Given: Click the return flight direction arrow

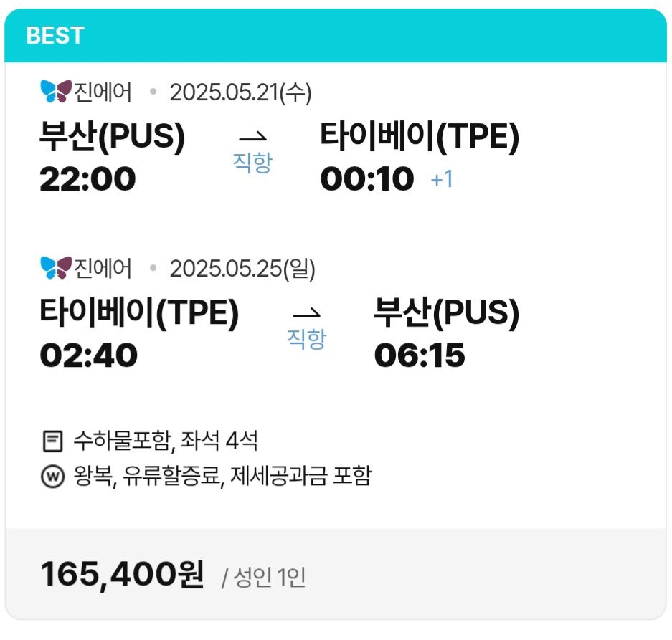Looking at the screenshot, I should click(x=306, y=312).
